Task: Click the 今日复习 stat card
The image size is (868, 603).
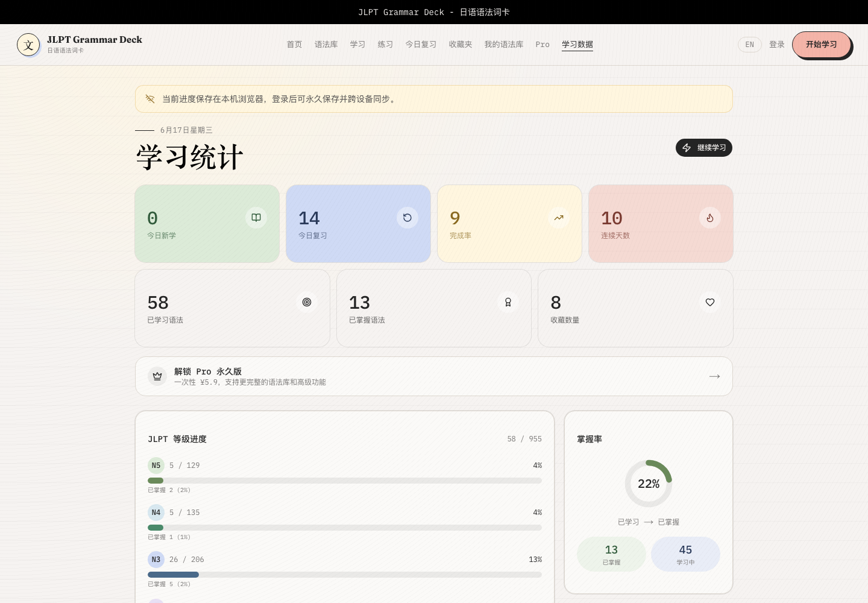Action: tap(359, 224)
